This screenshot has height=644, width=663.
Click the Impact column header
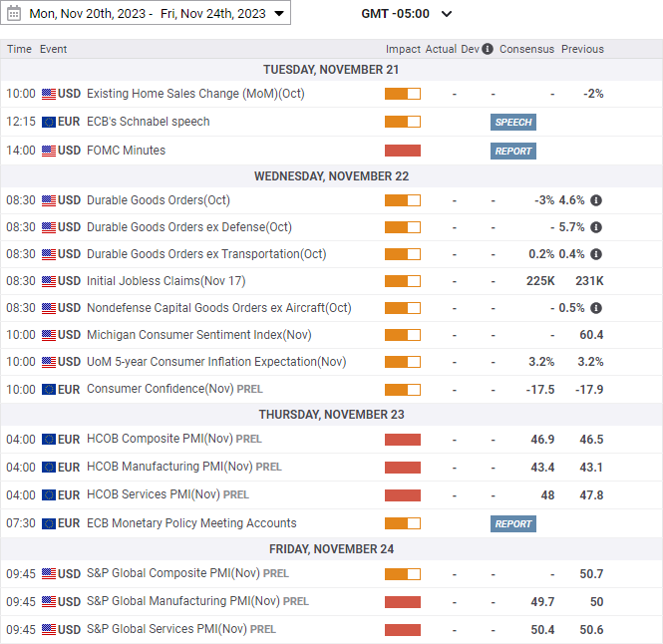pyautogui.click(x=403, y=49)
